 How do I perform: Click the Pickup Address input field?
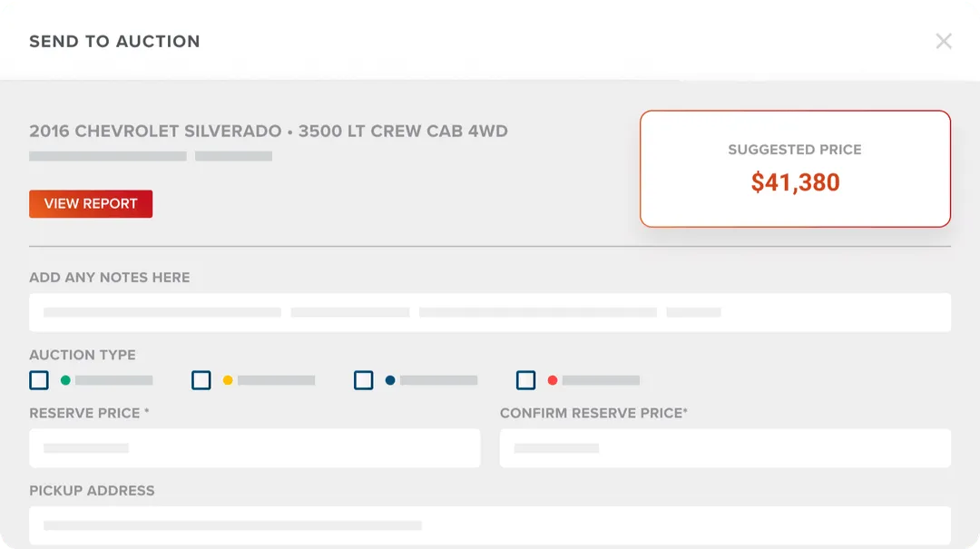490,524
